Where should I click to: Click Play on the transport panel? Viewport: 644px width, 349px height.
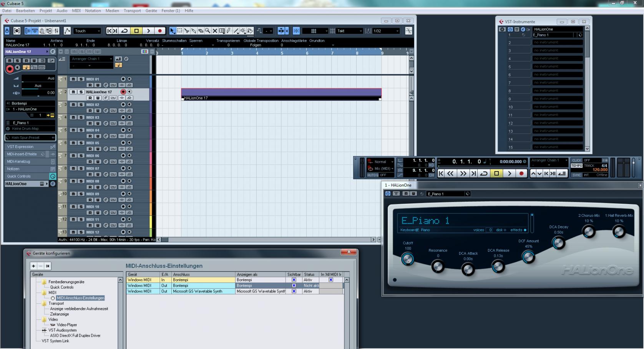point(510,173)
